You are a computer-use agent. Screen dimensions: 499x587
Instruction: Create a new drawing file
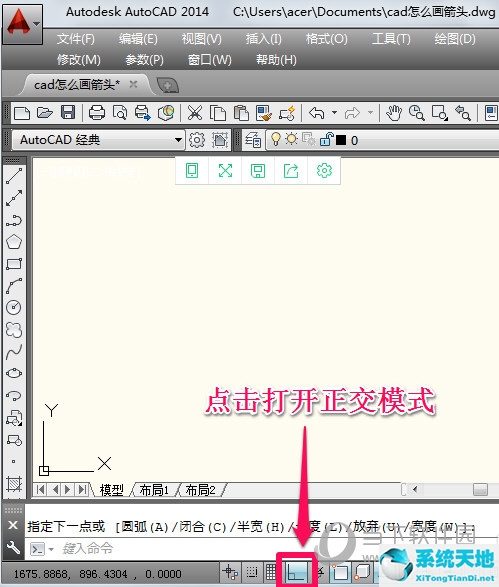click(x=22, y=113)
